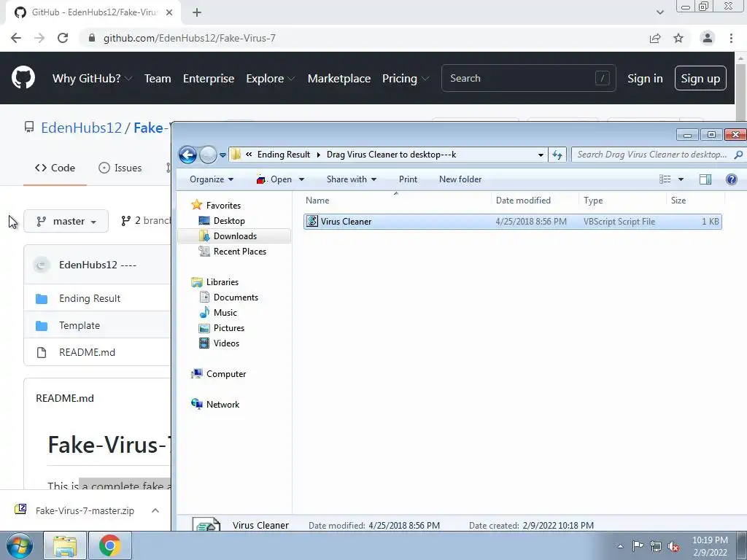Switch to the Code tab
Viewport: 747px width, 560px height.
(55, 168)
